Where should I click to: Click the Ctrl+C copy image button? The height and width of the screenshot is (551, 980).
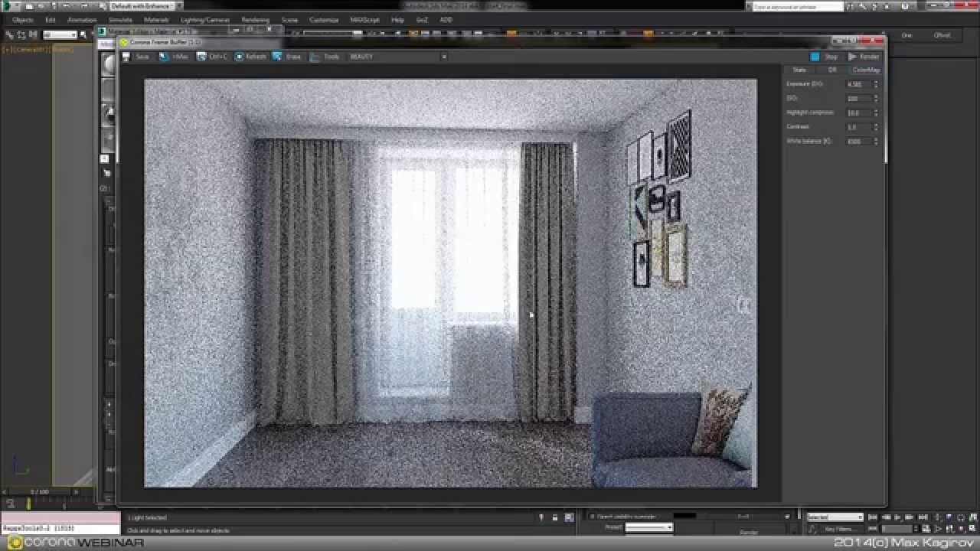click(212, 57)
